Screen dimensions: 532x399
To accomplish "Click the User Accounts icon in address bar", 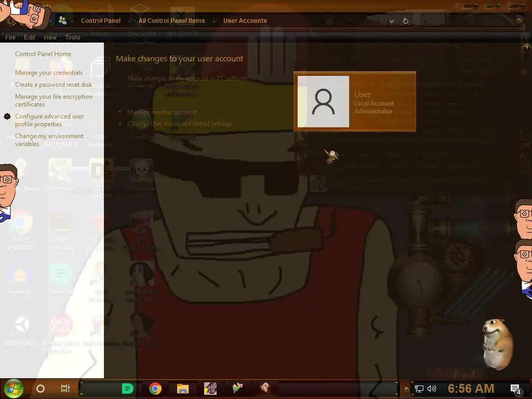I will click(62, 20).
